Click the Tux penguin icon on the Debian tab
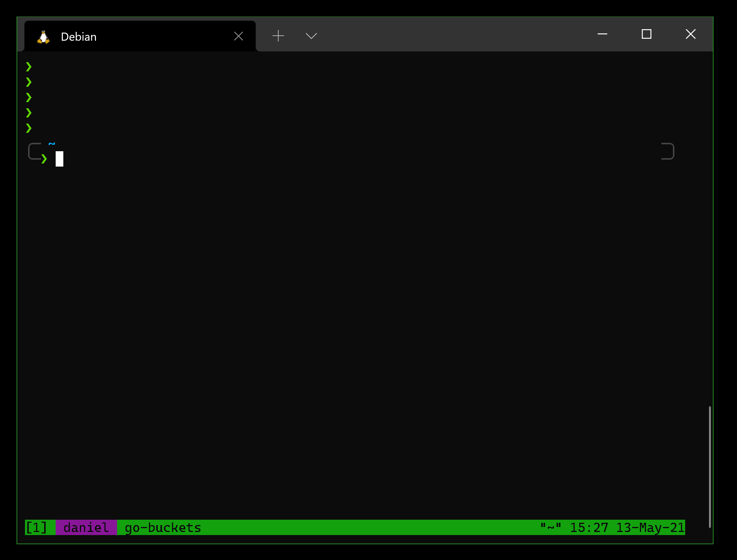 [43, 36]
